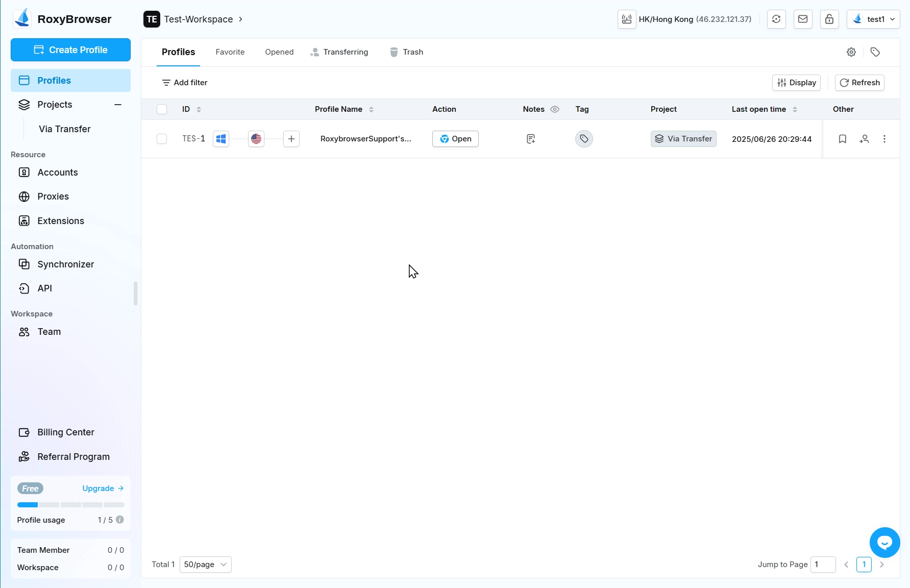
Task: Click the US flag icon for TES-1
Action: click(256, 139)
